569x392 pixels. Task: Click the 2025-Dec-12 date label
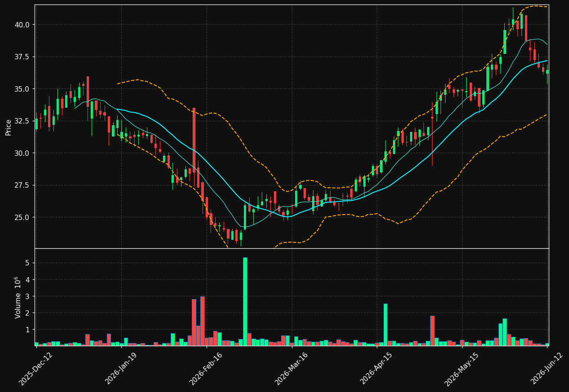36,368
